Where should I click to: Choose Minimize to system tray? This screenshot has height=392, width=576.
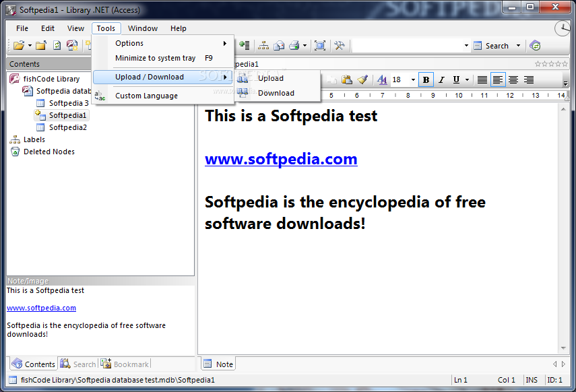[x=163, y=58]
